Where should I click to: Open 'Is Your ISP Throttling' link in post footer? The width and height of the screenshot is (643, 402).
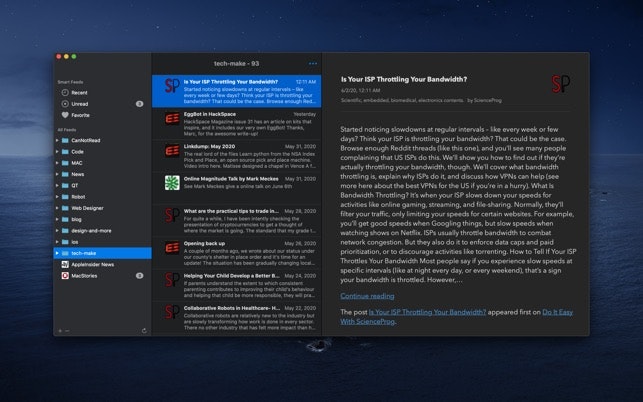(x=427, y=312)
